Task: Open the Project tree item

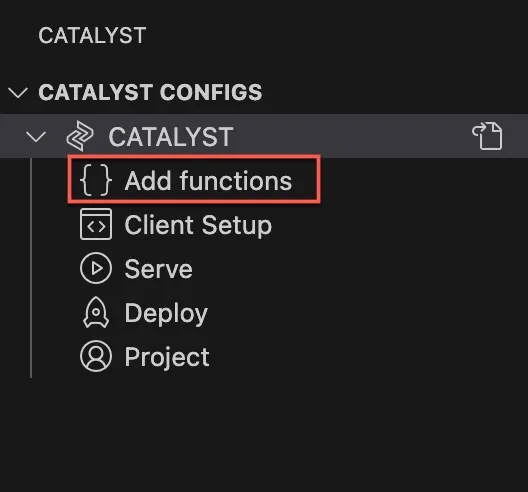Action: [167, 357]
